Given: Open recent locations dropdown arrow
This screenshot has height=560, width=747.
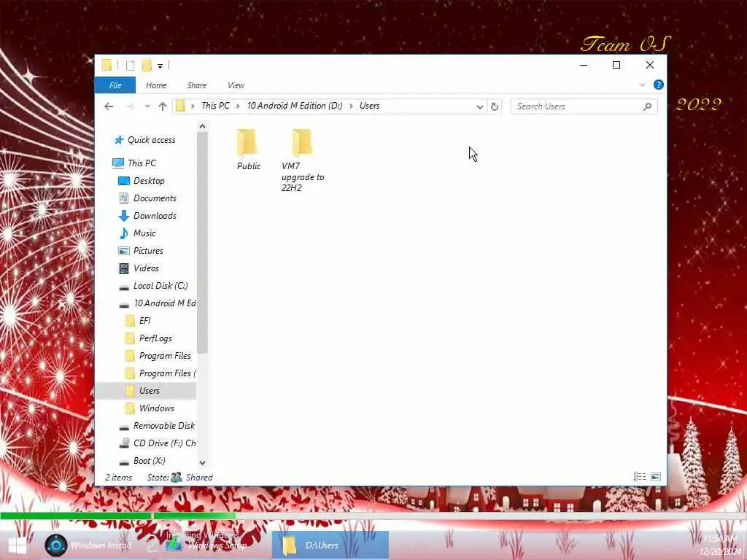Looking at the screenshot, I should pyautogui.click(x=147, y=106).
